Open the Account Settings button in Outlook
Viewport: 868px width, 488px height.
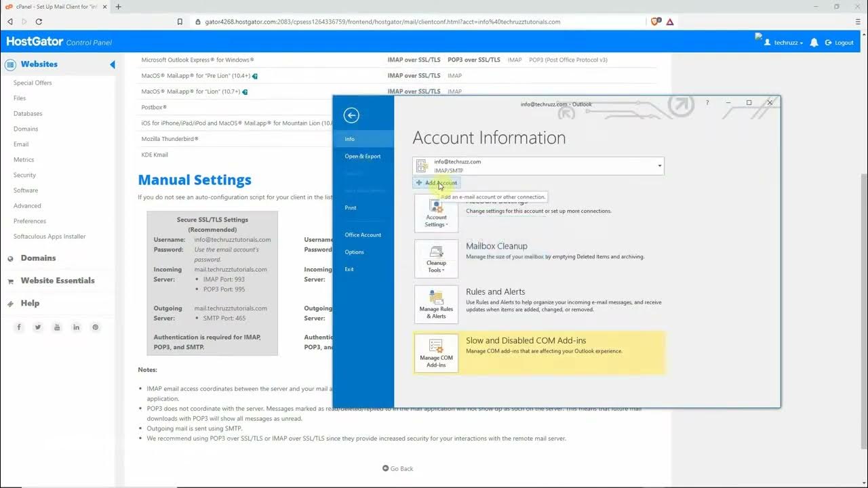point(436,213)
